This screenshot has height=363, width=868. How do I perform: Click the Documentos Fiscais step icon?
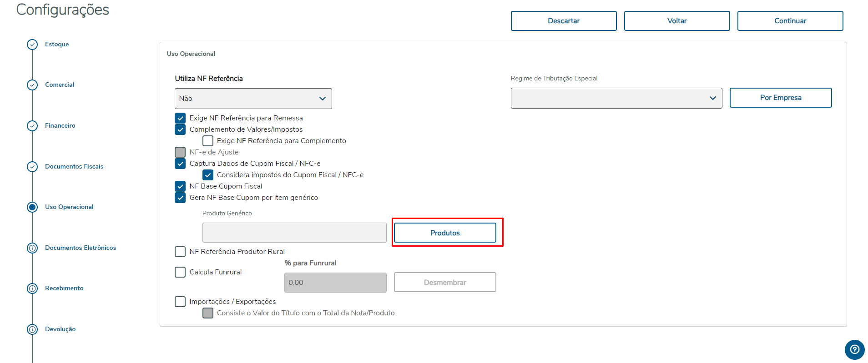(x=32, y=167)
